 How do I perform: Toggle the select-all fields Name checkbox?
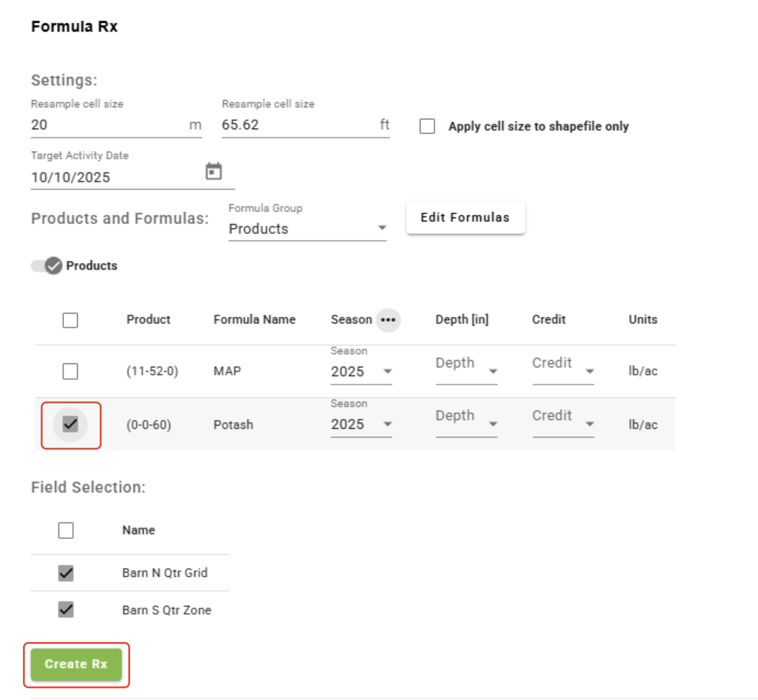pos(66,531)
